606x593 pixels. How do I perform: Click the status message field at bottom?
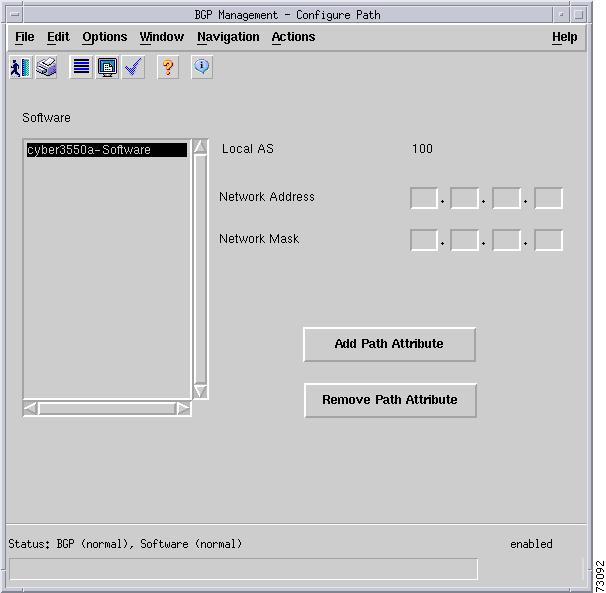click(243, 569)
